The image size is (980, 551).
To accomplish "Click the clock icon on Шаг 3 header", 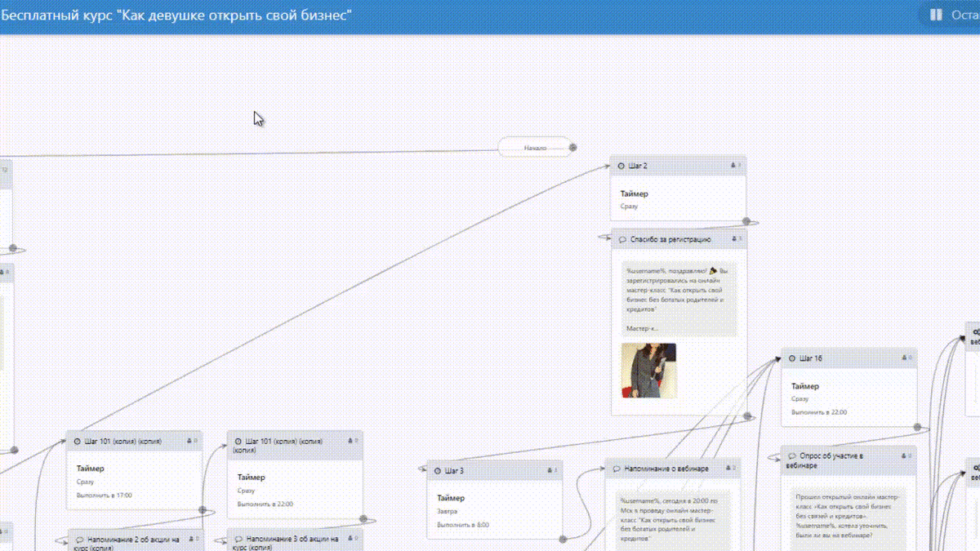I will pyautogui.click(x=439, y=471).
